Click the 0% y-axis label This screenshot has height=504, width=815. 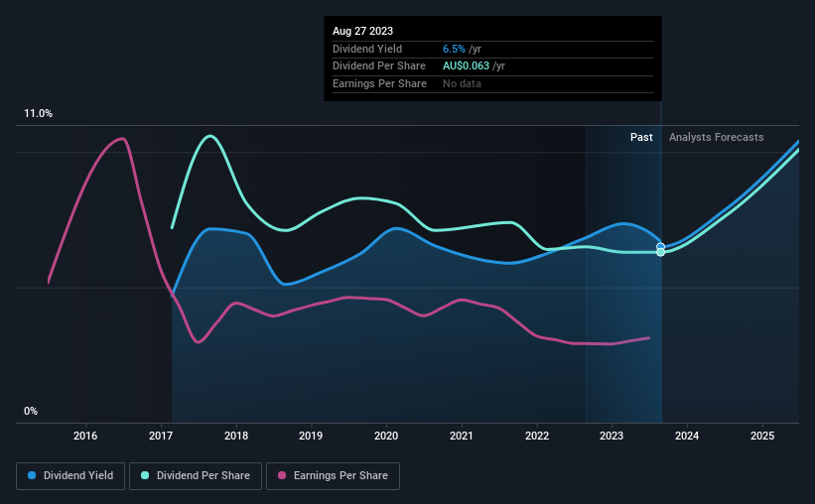click(x=31, y=411)
